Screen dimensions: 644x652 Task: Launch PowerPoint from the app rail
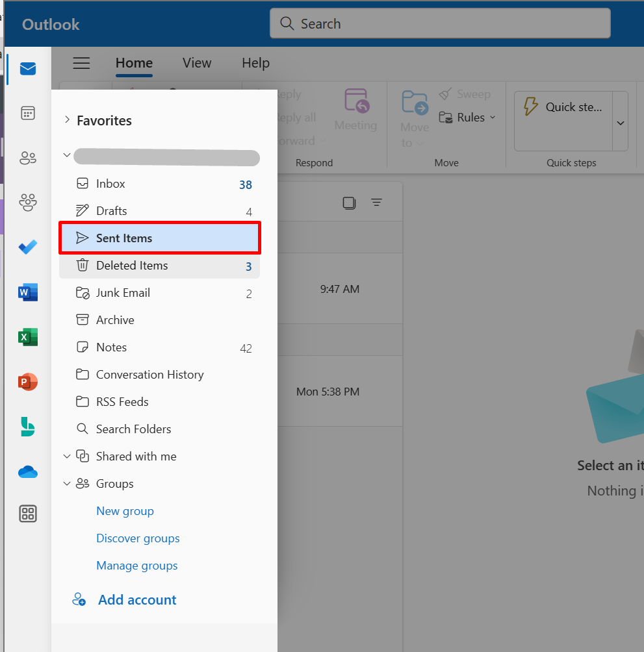(x=27, y=382)
